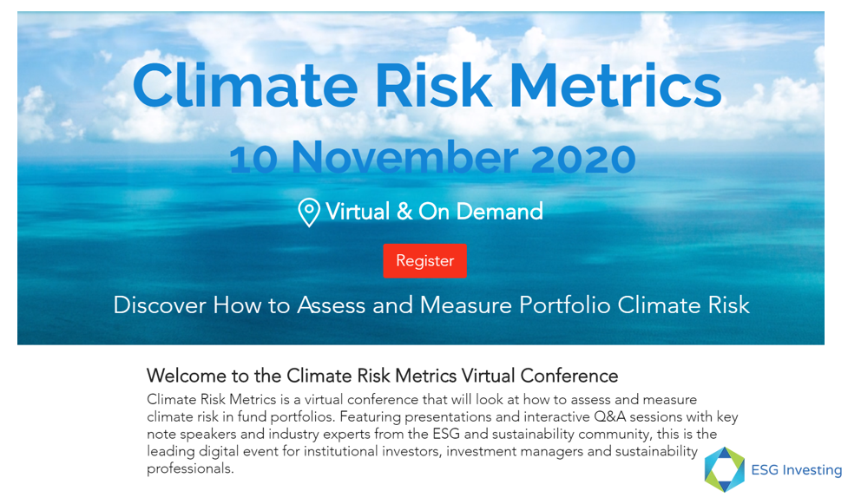Click the word 'Metrics' in the large headline
Image resolution: width=848 pixels, height=504 pixels.
[615, 87]
